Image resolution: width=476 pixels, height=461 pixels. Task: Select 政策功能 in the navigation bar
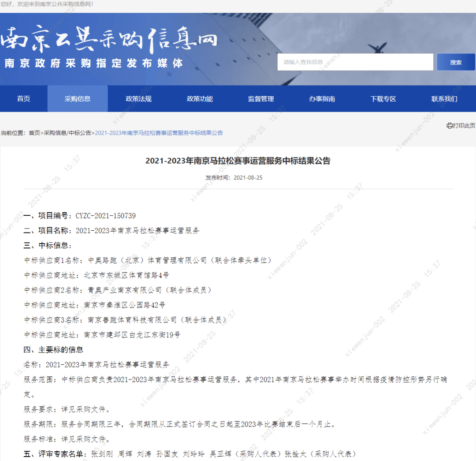coord(200,99)
